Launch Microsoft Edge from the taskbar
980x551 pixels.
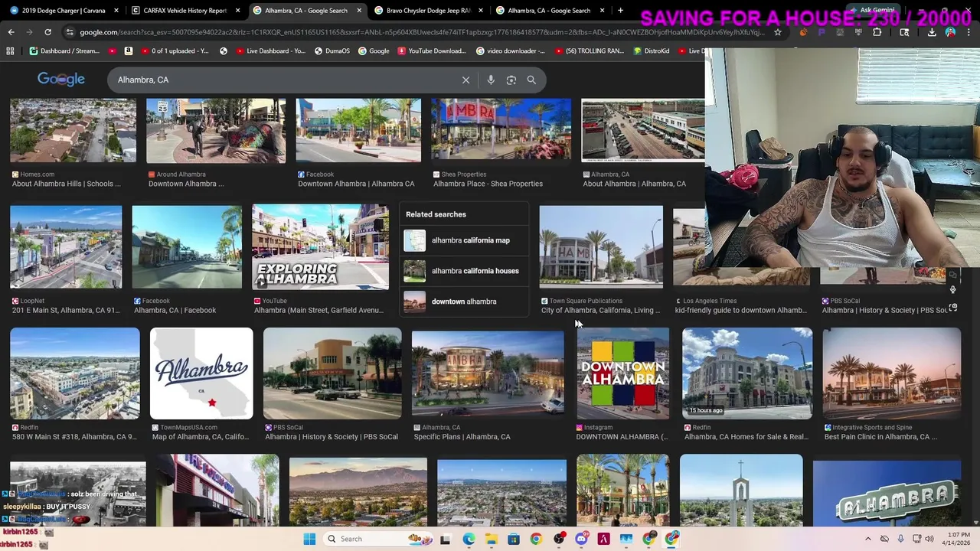469,539
